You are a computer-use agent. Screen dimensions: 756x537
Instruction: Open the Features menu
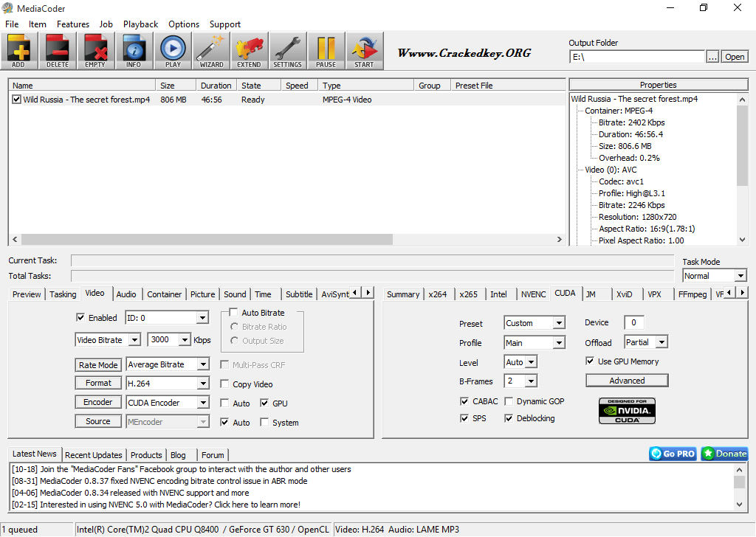(73, 24)
